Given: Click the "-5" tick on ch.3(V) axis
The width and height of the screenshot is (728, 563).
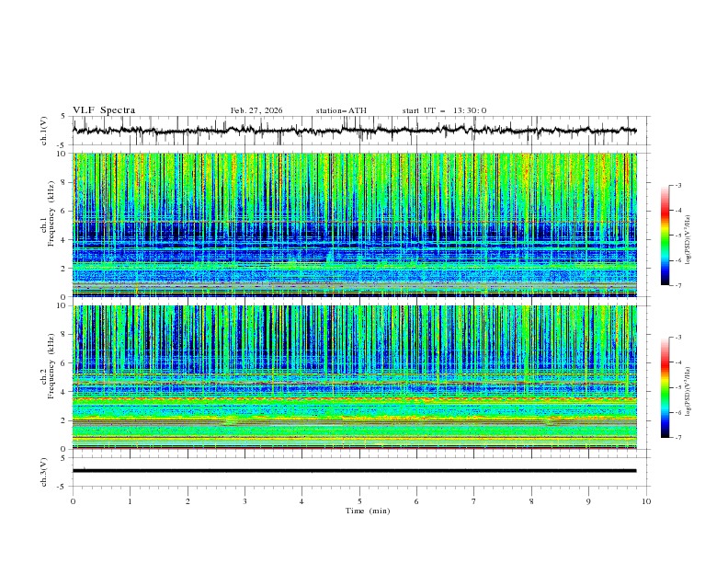Looking at the screenshot, I should (x=63, y=487).
